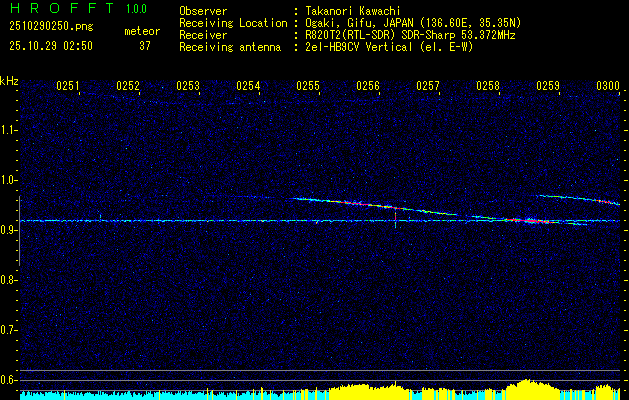Click frequency label 1.0

point(8,180)
